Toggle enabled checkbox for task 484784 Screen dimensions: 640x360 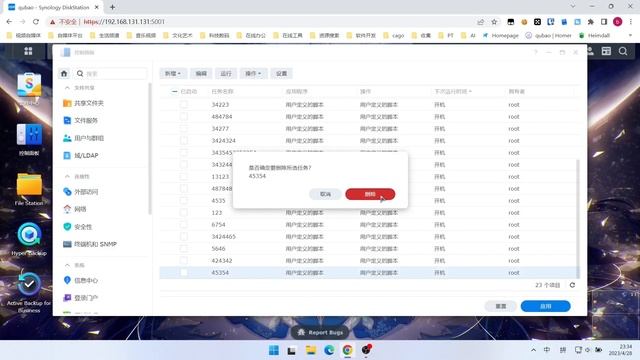click(x=184, y=117)
